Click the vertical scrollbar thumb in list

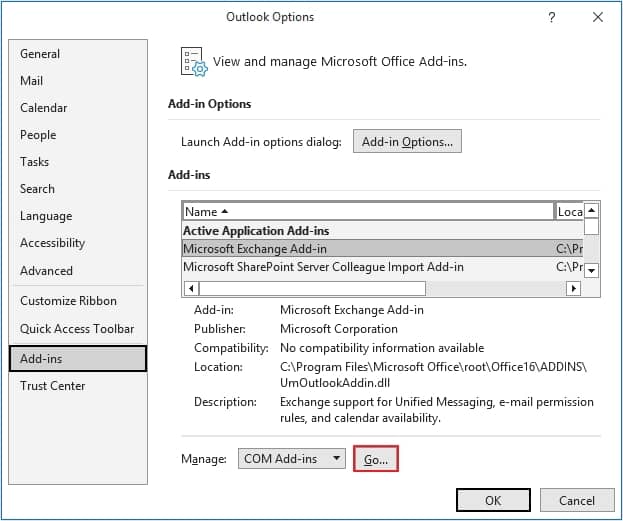592,227
